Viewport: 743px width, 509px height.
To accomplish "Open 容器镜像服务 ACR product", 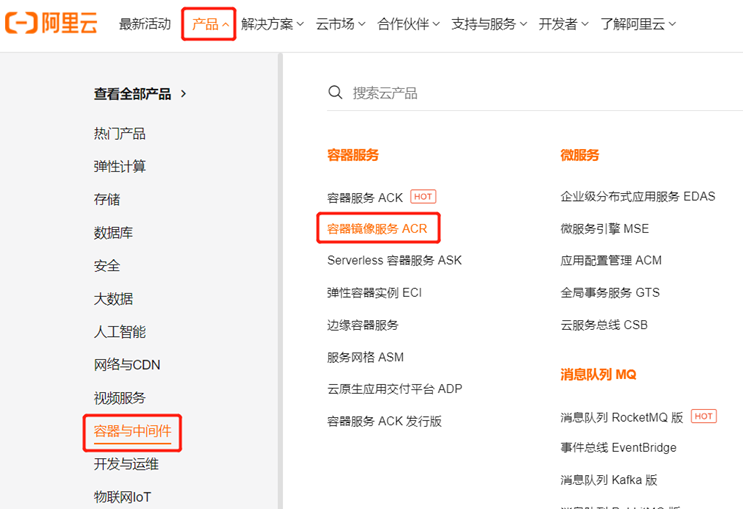I will 377,229.
